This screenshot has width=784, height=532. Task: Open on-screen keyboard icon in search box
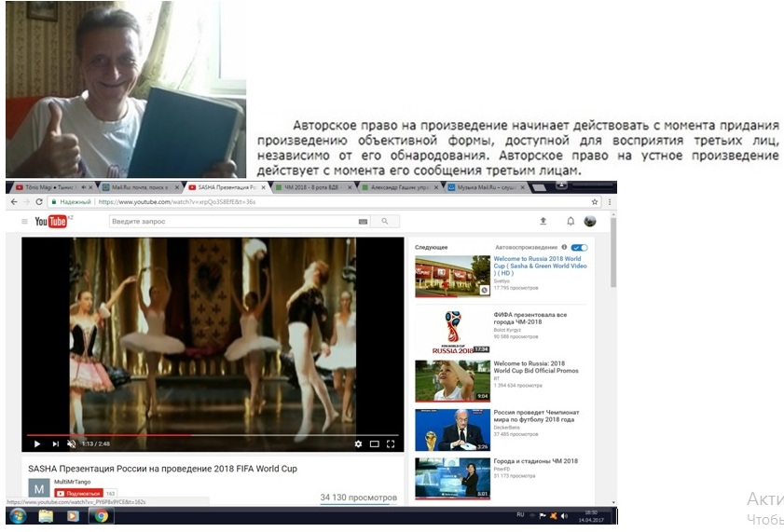pyautogui.click(x=364, y=222)
